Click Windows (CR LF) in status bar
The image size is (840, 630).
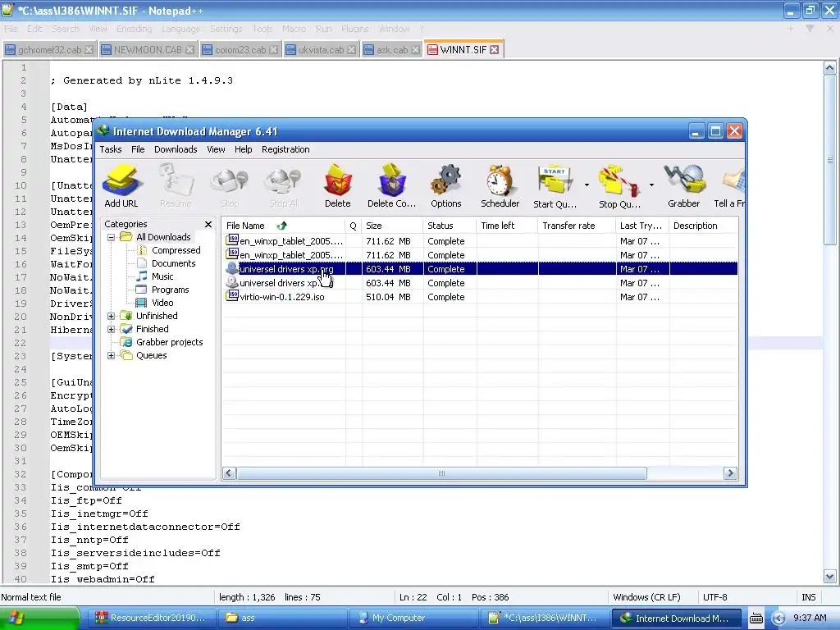pyautogui.click(x=646, y=597)
